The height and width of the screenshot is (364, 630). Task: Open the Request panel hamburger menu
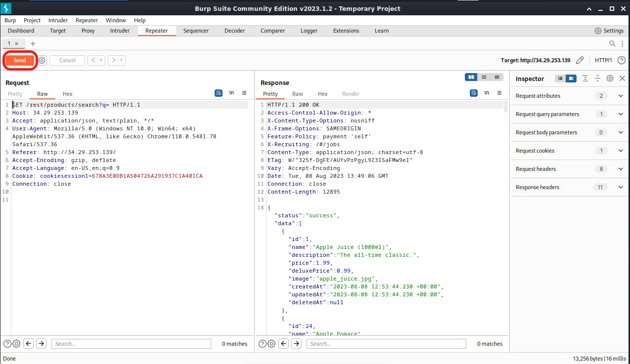click(244, 93)
